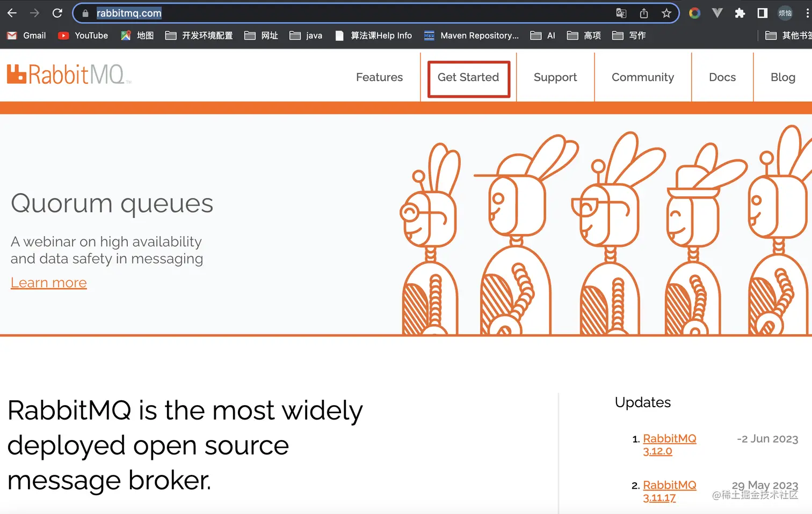Open the Community nav item
Viewport: 812px width, 514px height.
tap(643, 77)
